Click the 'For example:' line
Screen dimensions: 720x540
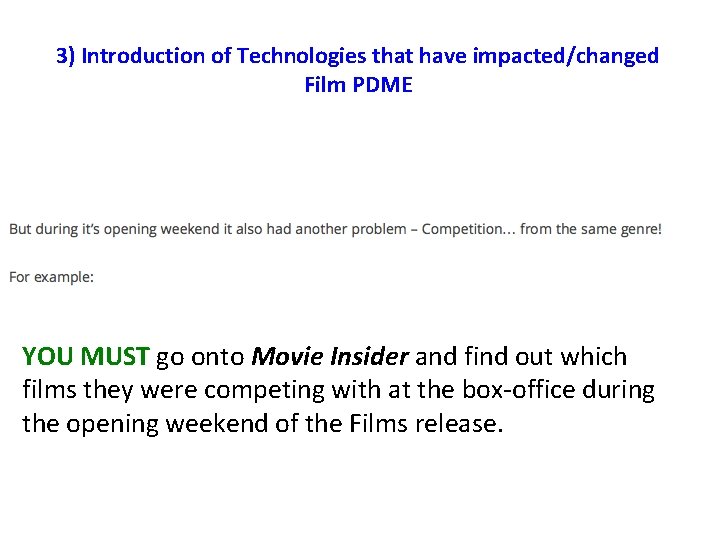pos(52,277)
